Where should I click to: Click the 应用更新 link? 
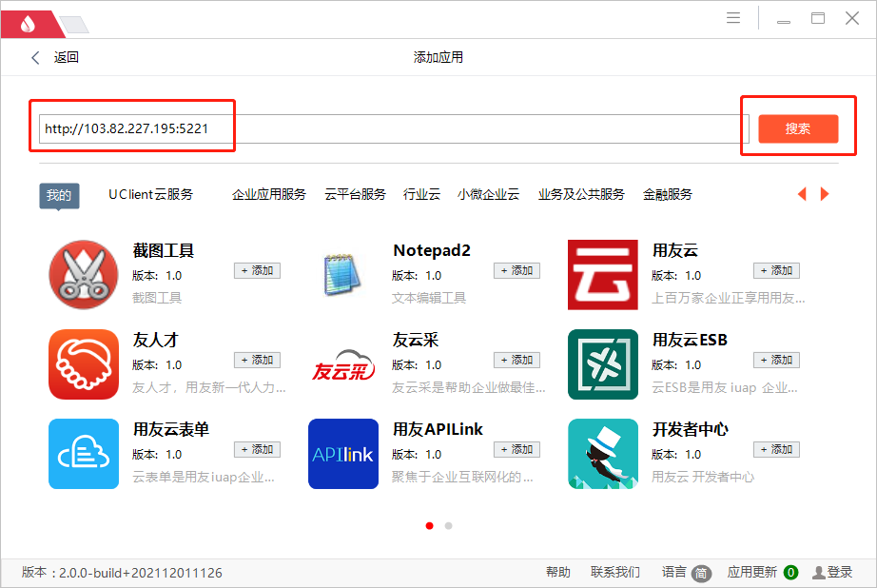pos(751,573)
